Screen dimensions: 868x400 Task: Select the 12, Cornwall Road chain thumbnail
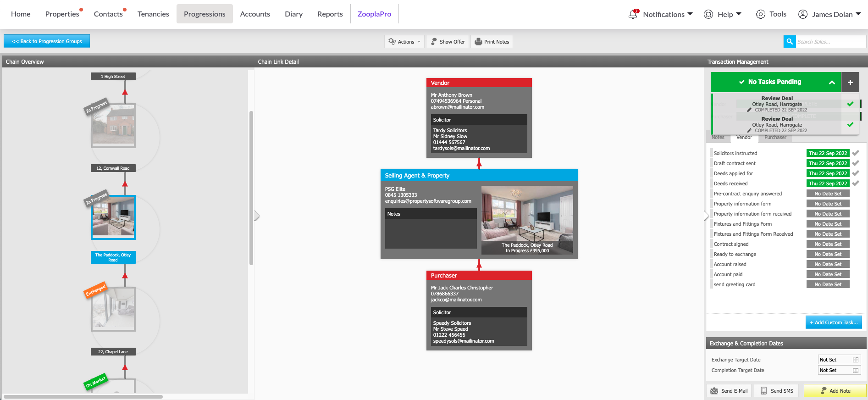[113, 126]
